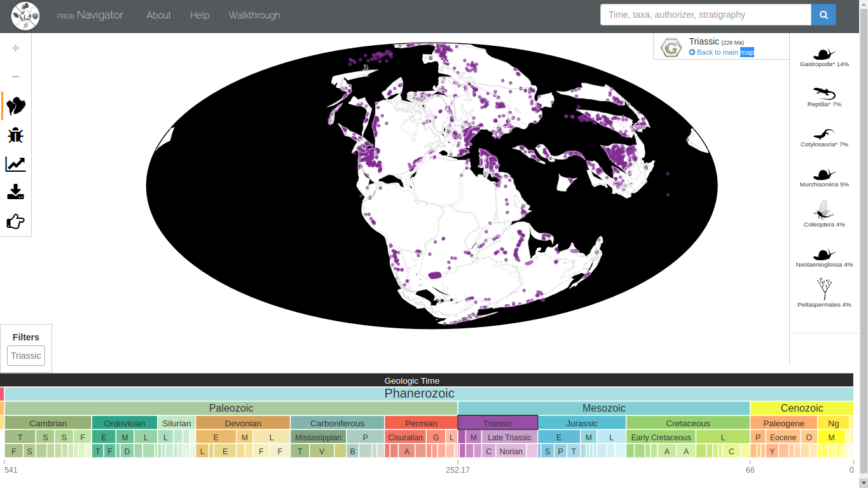Click the download data icon
Viewport: 868px width, 488px height.
pyautogui.click(x=15, y=192)
